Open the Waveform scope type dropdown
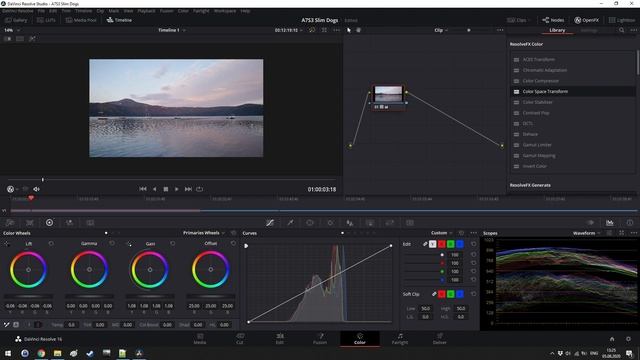The height and width of the screenshot is (360, 640). [586, 233]
